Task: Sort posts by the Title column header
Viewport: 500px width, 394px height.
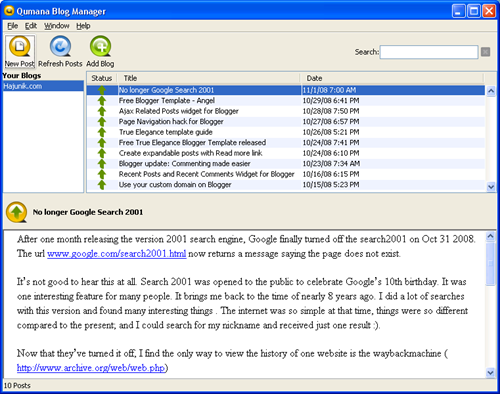Action: (x=209, y=78)
